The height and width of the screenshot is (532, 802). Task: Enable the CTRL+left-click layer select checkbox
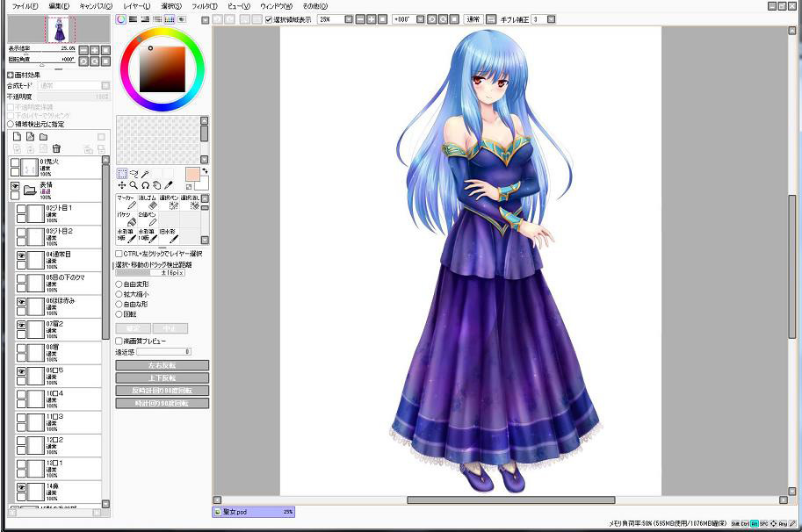tap(119, 254)
